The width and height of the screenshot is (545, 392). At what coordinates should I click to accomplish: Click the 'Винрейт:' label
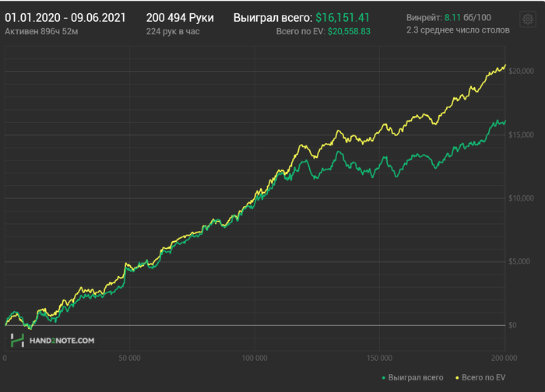(424, 17)
